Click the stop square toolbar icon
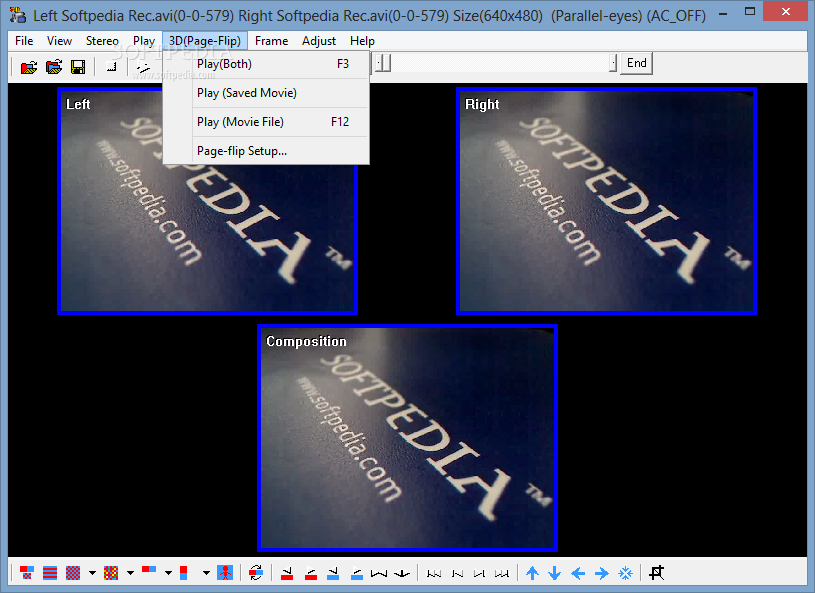 click(x=111, y=67)
